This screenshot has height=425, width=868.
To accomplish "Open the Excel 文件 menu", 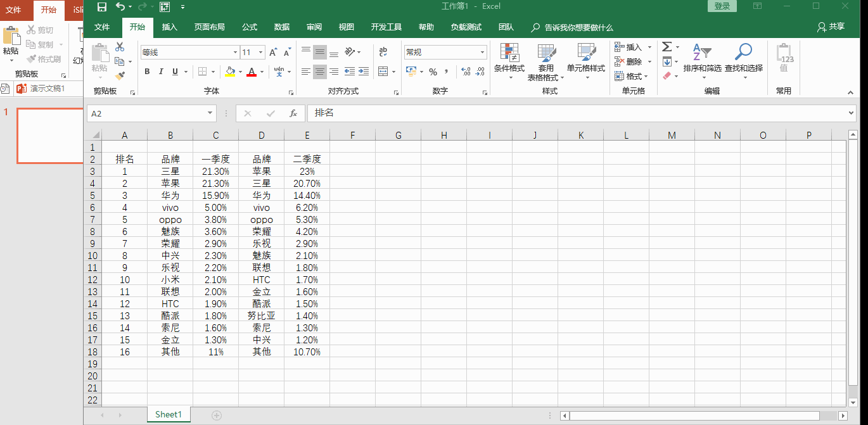I will click(x=102, y=27).
